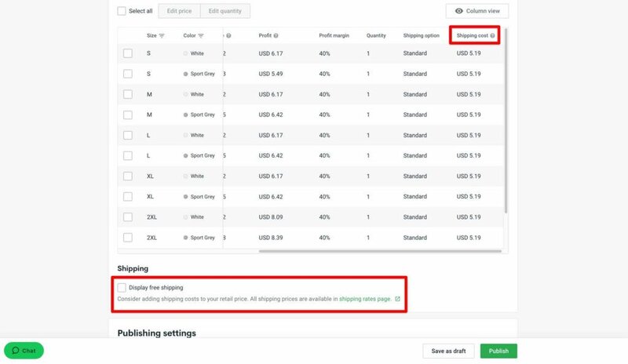Click profit USD 8.09 in 2XL White row
The height and width of the screenshot is (364, 628).
271,217
